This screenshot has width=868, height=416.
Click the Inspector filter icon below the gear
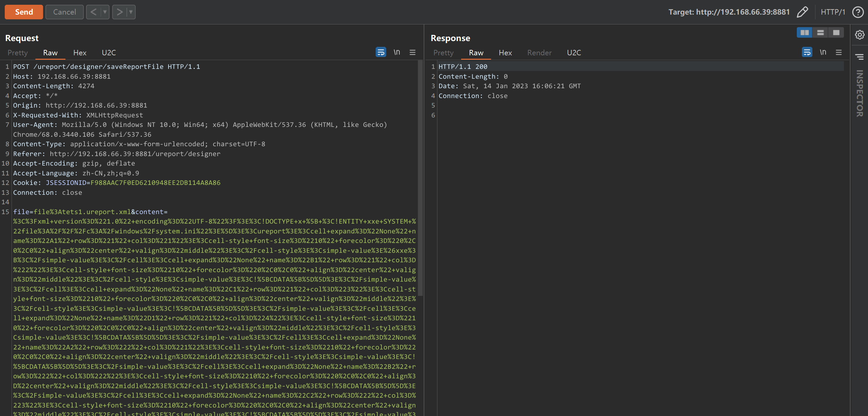coord(859,57)
